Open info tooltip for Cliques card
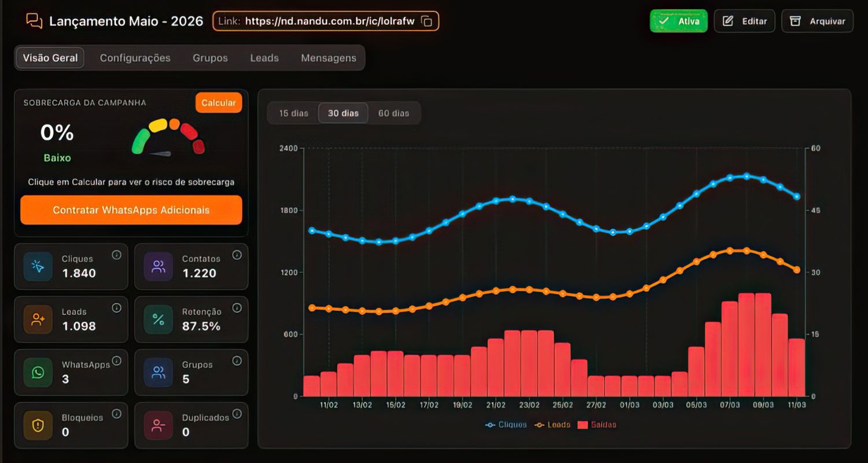 coord(116,255)
